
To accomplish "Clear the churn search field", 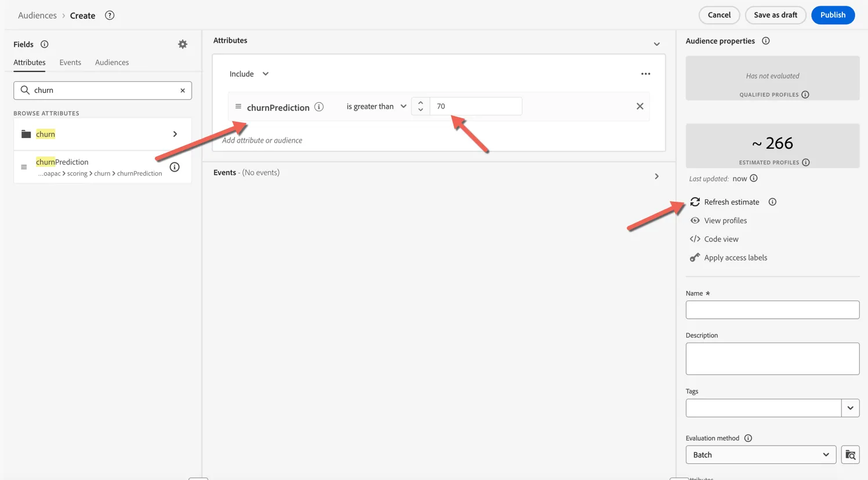I will click(183, 90).
